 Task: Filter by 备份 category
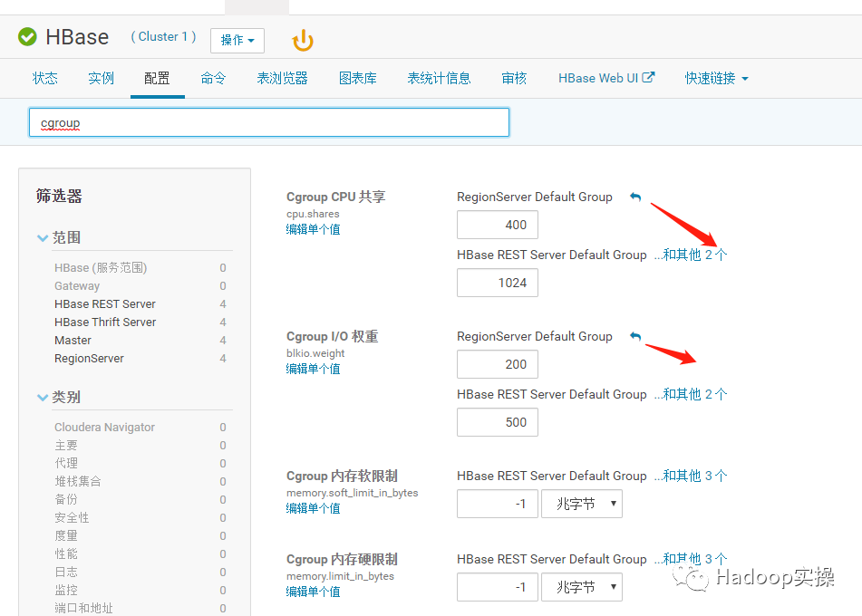click(66, 500)
